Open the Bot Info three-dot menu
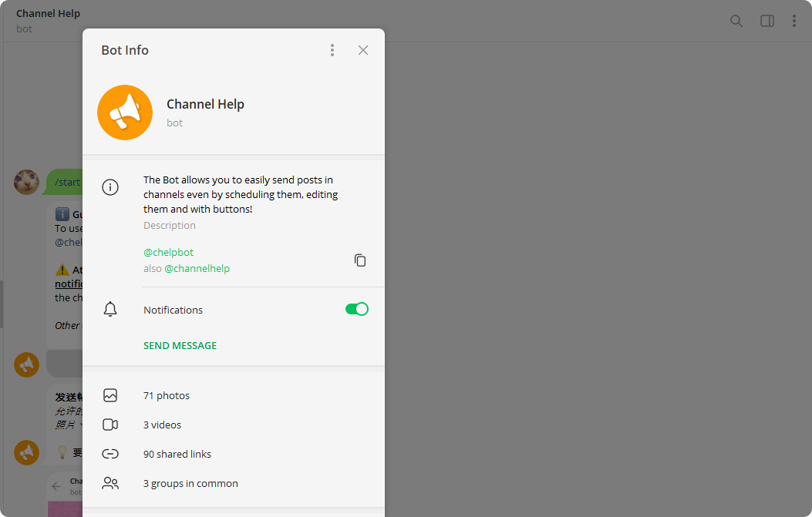 pos(332,49)
